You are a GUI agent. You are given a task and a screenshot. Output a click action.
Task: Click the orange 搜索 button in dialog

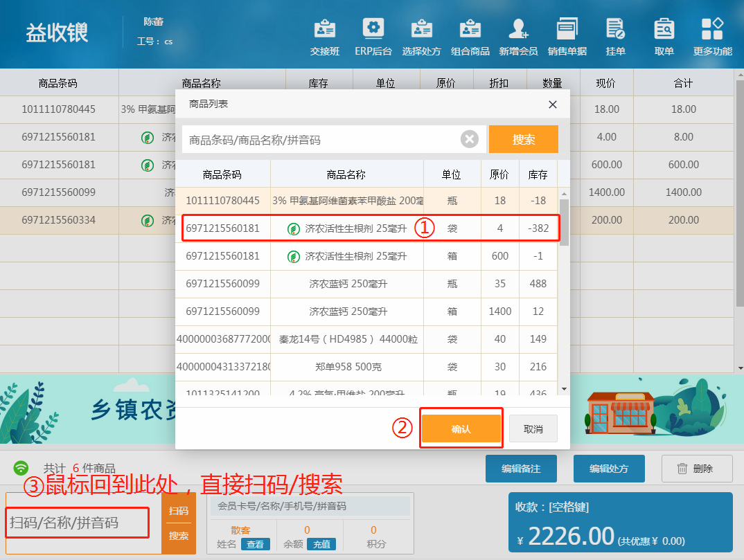pyautogui.click(x=523, y=140)
